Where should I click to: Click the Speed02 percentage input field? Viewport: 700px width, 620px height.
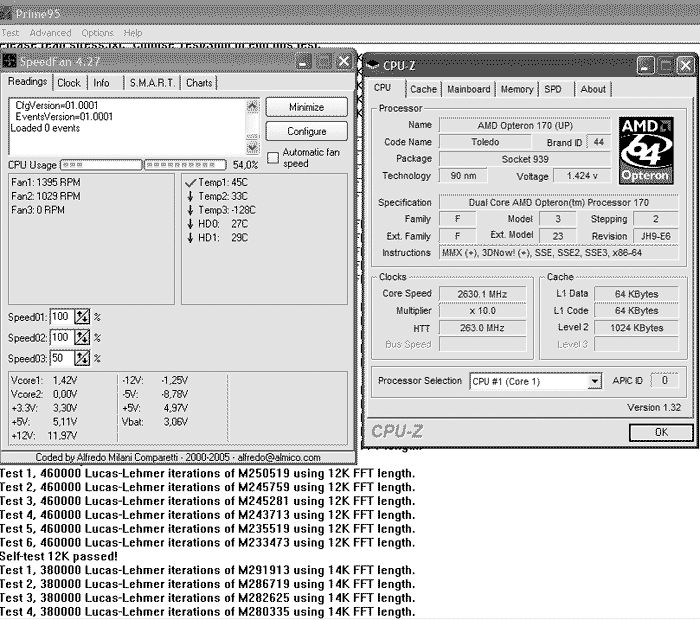tap(61, 337)
